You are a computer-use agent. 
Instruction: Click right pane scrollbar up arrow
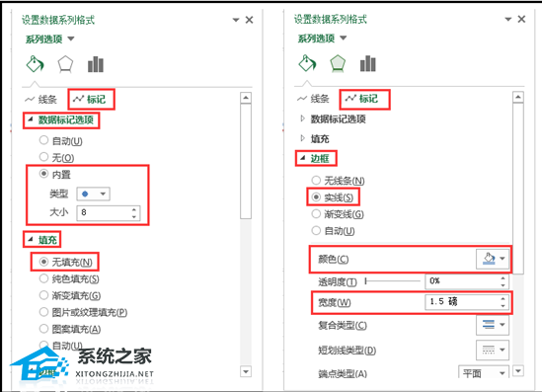click(518, 97)
